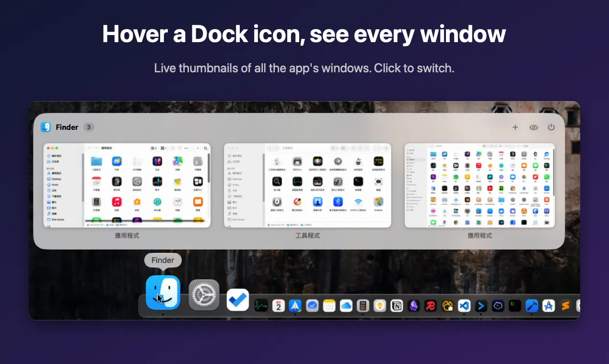This screenshot has height=364, width=609.
Task: Open the blue cloud app in Dock
Action: pyautogui.click(x=346, y=306)
